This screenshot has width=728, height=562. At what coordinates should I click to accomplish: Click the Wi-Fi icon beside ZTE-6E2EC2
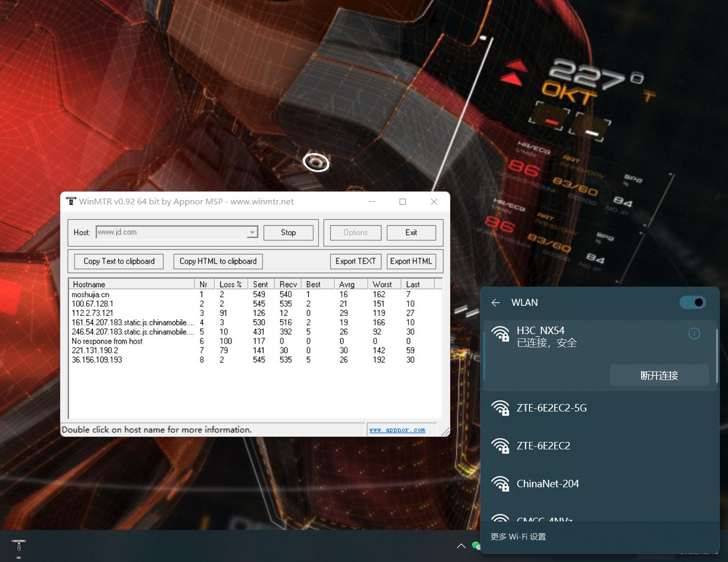click(500, 446)
